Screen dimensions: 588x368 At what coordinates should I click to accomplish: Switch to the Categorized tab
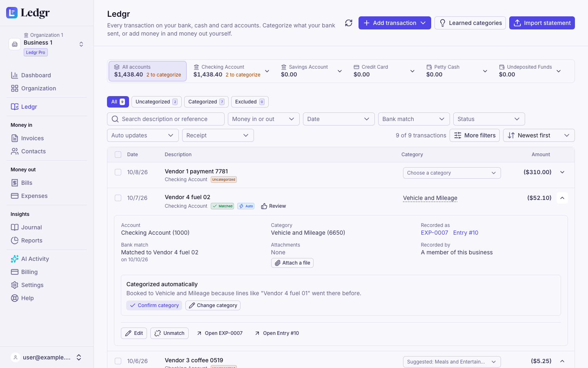click(x=206, y=102)
